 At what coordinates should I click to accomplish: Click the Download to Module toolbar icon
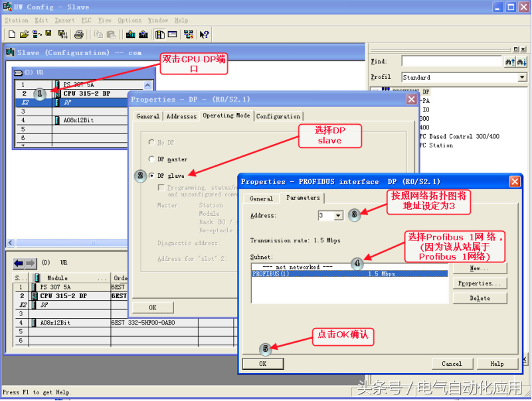pos(130,35)
